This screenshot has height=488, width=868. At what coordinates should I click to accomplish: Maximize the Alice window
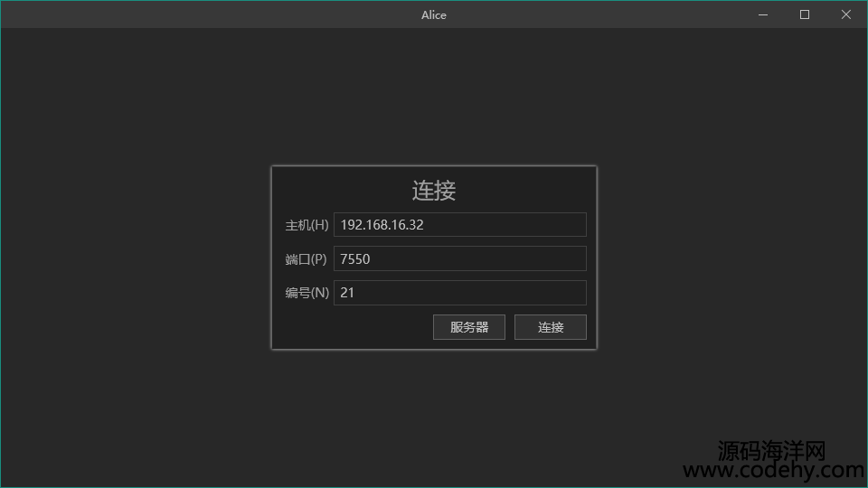(805, 14)
